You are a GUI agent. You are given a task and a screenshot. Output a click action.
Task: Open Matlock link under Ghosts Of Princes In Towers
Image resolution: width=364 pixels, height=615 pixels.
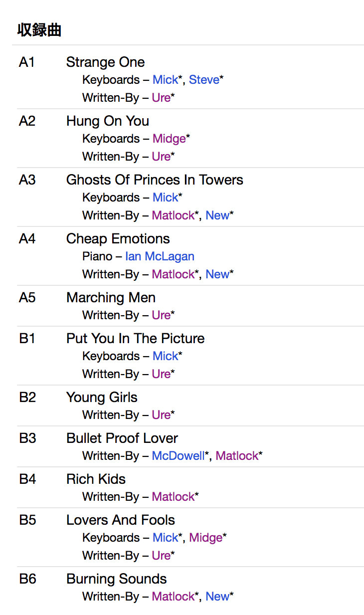pos(173,215)
